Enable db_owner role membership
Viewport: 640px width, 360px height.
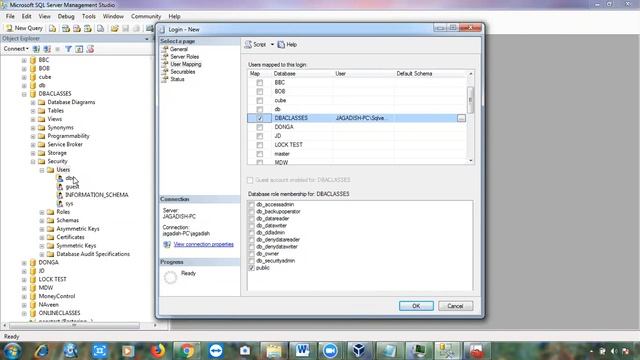(251, 254)
